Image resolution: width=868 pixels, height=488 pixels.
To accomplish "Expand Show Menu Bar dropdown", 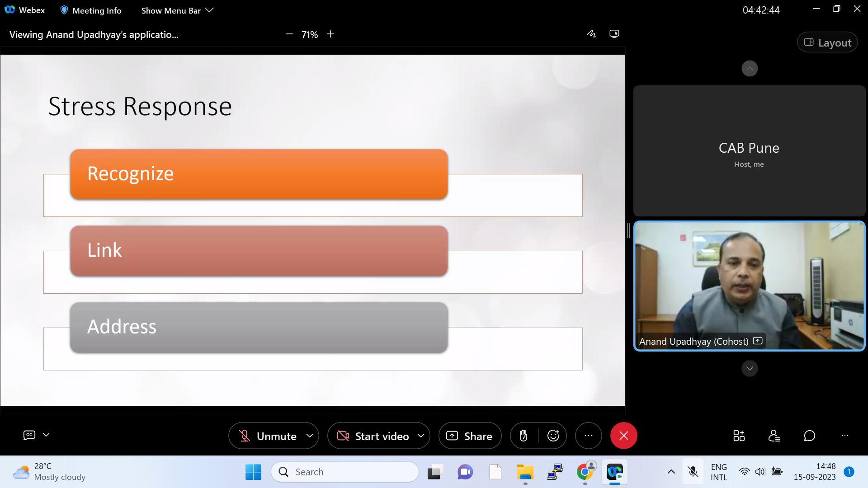I will coord(177,10).
